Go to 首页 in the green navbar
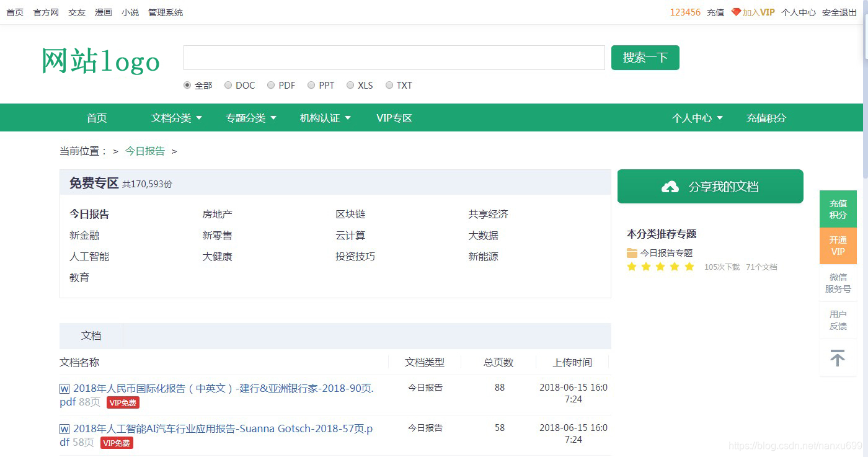 tap(97, 118)
